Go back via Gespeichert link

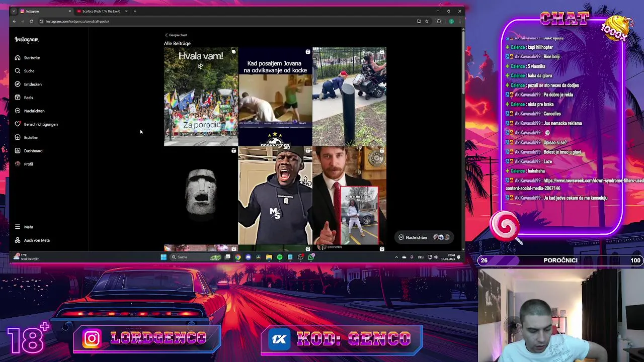(x=176, y=35)
